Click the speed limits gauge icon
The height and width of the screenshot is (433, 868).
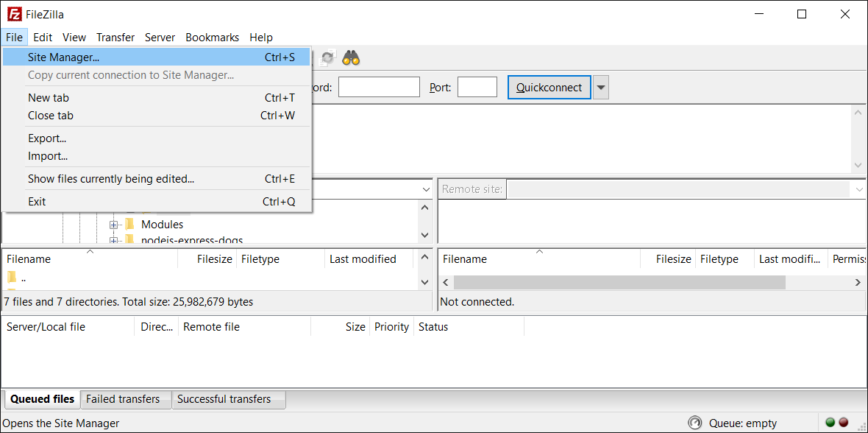point(694,423)
